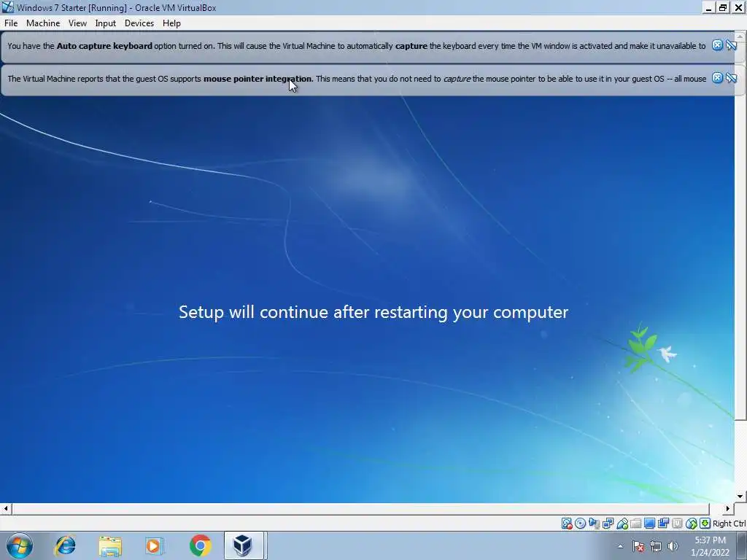This screenshot has width=747, height=560.
Task: Click the audio status icon in VirtualBox
Action: [x=594, y=524]
